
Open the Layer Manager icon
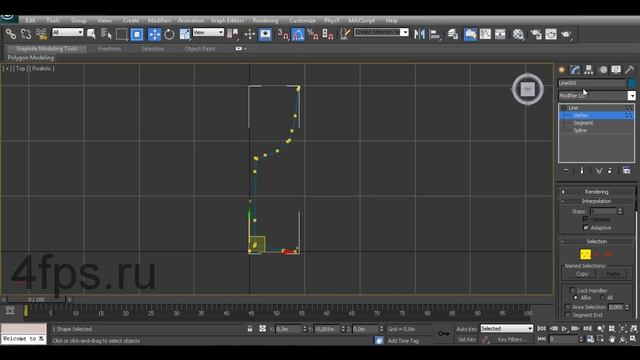tap(453, 34)
